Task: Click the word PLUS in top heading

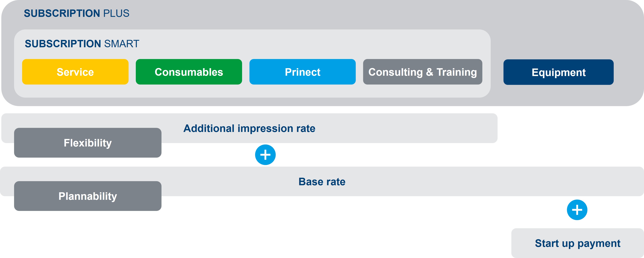Action: click(116, 13)
